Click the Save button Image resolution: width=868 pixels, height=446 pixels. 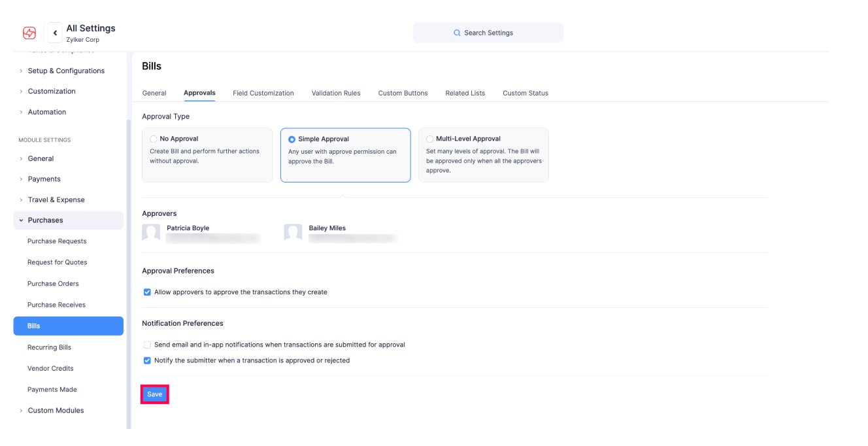click(x=154, y=394)
